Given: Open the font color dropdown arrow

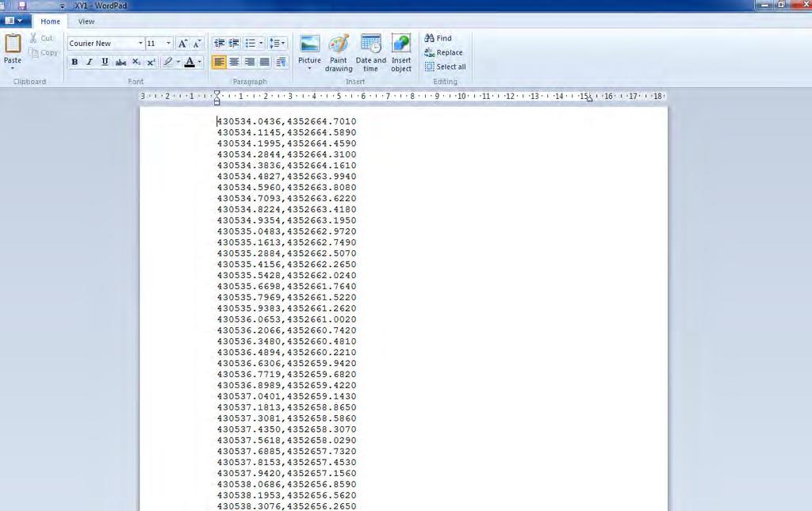Looking at the screenshot, I should 200,62.
